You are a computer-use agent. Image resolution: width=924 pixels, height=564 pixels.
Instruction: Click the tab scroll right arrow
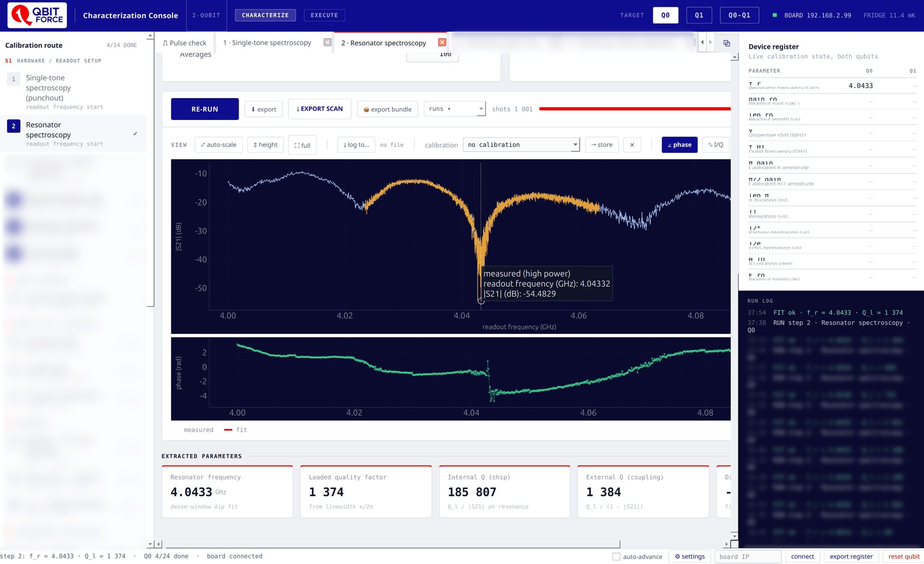point(710,42)
